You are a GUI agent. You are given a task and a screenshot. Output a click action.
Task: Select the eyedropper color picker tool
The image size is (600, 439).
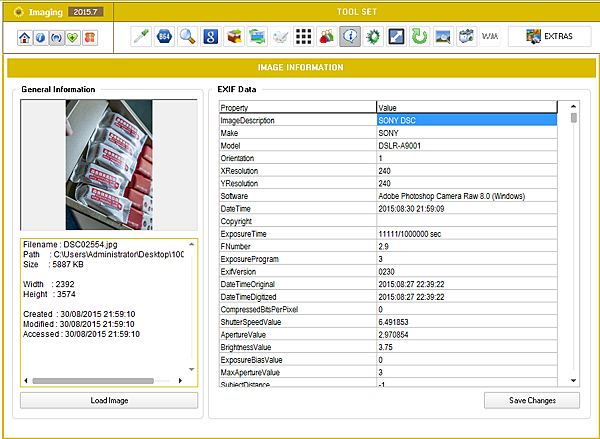pyautogui.click(x=142, y=36)
